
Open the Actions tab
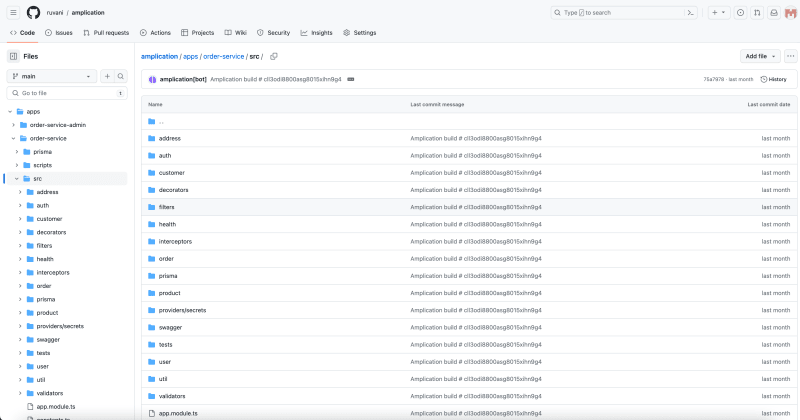(x=156, y=33)
